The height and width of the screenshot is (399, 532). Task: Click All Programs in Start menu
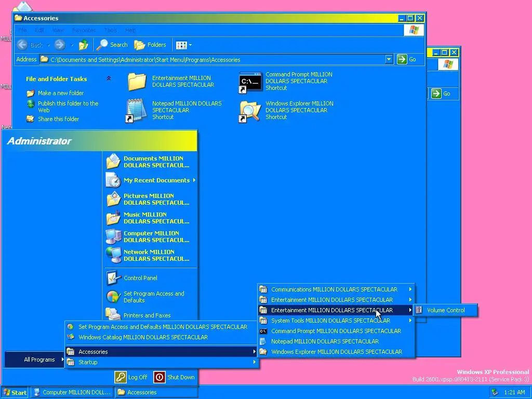pyautogui.click(x=34, y=360)
